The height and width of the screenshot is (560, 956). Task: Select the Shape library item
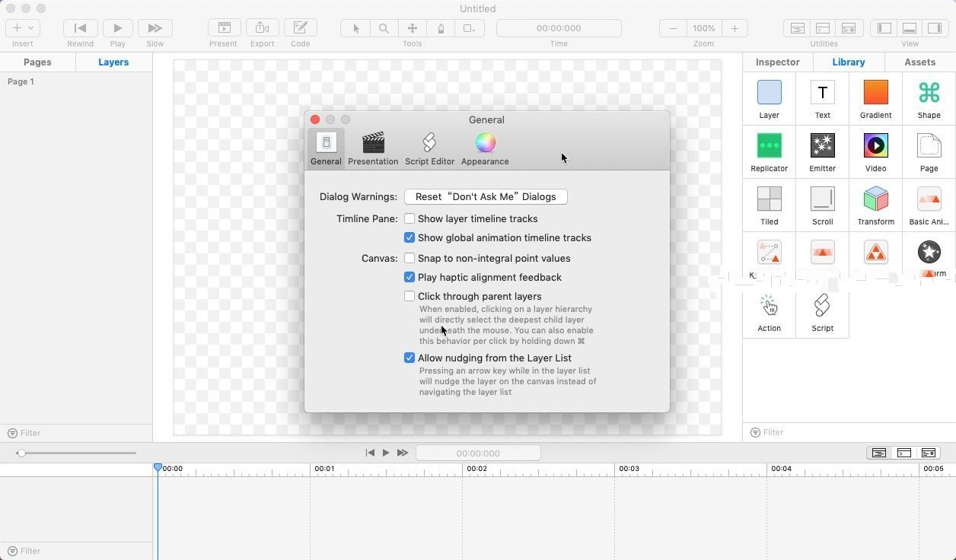click(929, 99)
